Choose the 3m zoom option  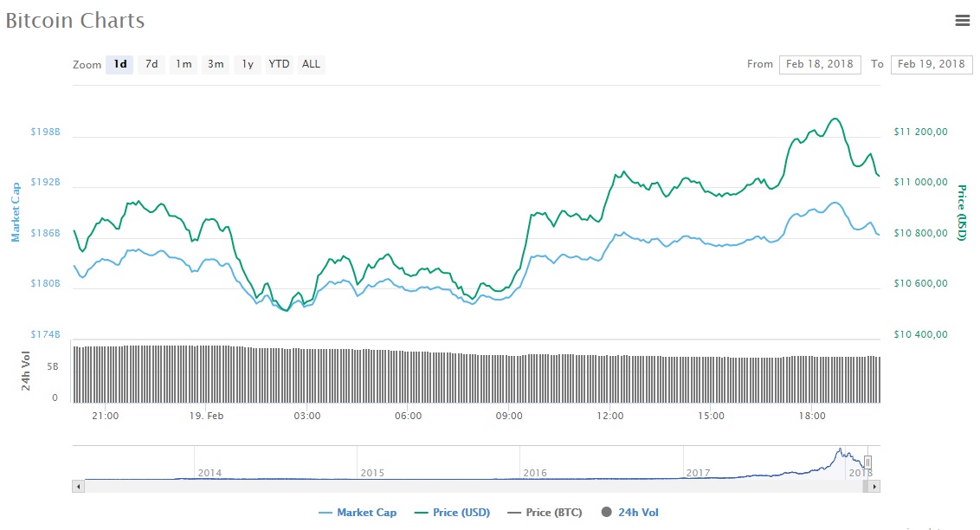[x=216, y=64]
